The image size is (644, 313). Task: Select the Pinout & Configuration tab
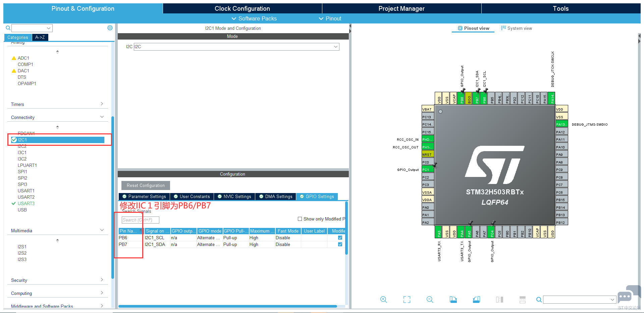[x=83, y=8]
